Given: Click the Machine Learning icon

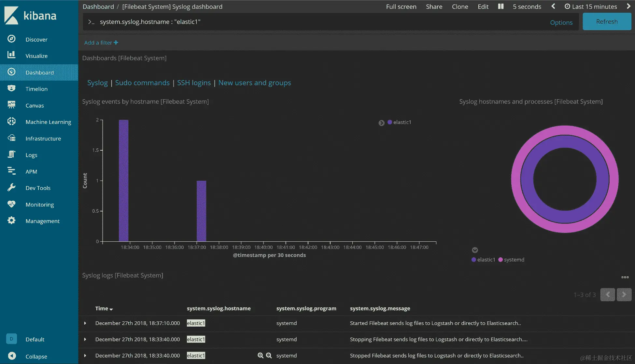Looking at the screenshot, I should tap(11, 122).
